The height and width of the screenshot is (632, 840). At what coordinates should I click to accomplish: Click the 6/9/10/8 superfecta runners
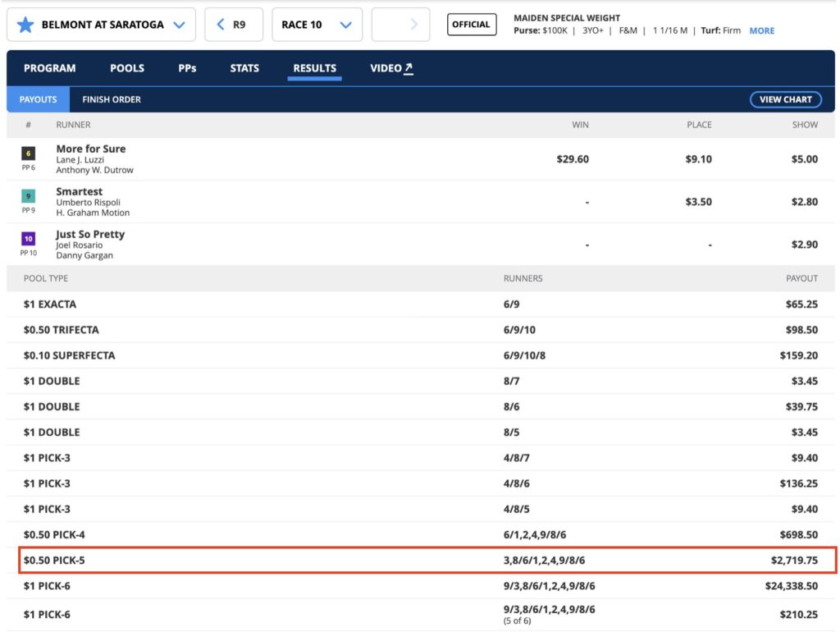coord(524,355)
